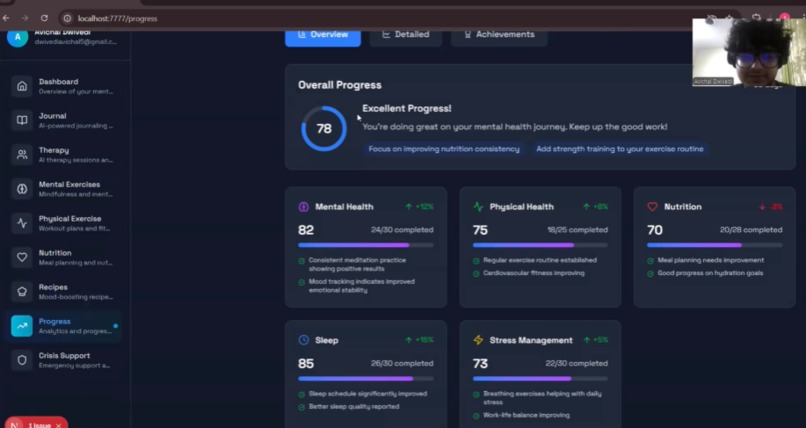Image resolution: width=806 pixels, height=428 pixels.
Task: Click 'Sleep schedule significantly improved' note
Action: 368,394
